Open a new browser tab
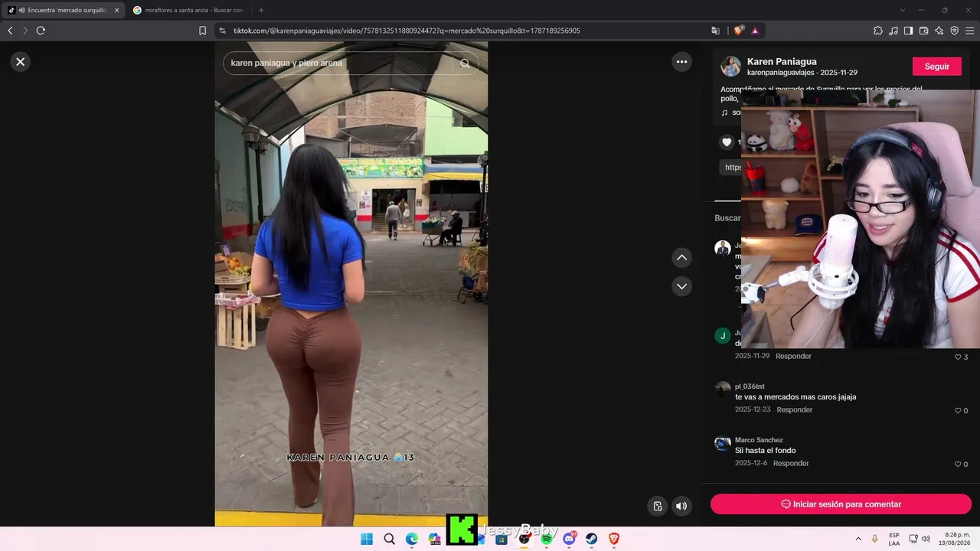The width and height of the screenshot is (980, 551). coord(261,10)
